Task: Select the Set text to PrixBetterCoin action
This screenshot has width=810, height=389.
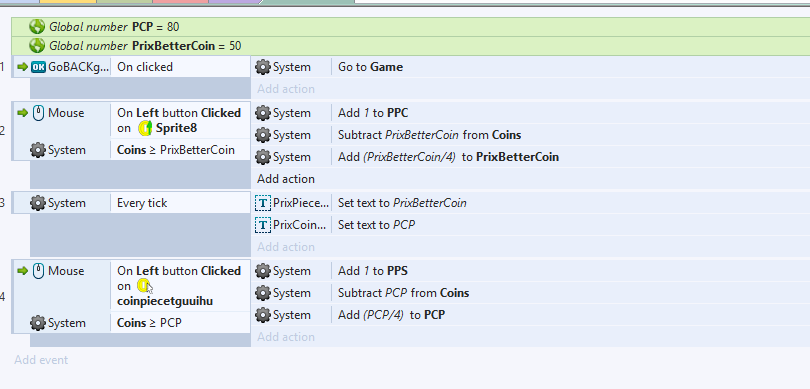Action: coord(571,203)
